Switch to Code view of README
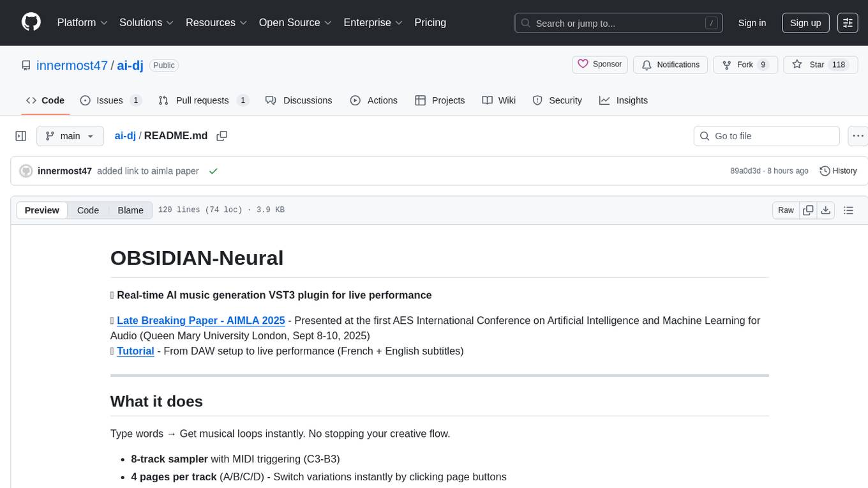868x488 pixels. click(x=88, y=210)
